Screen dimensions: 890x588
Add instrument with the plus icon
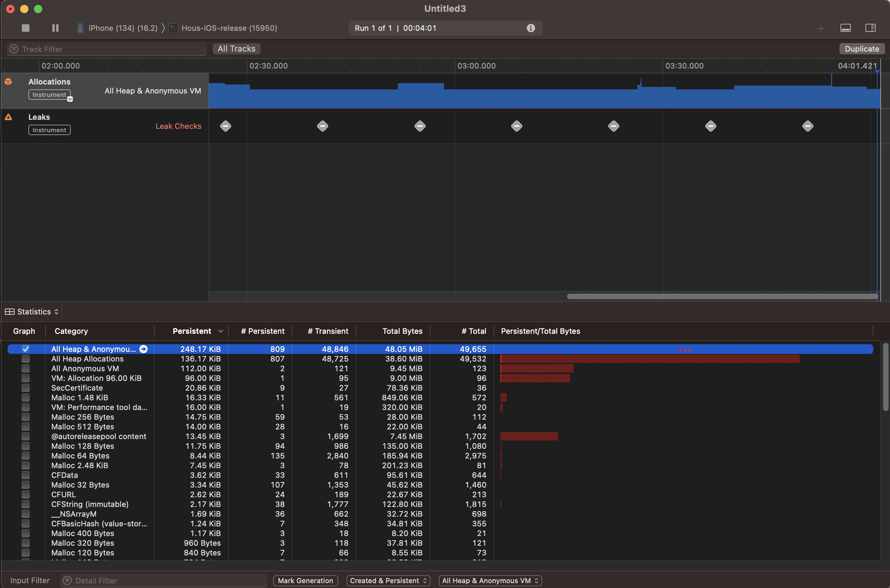point(821,28)
